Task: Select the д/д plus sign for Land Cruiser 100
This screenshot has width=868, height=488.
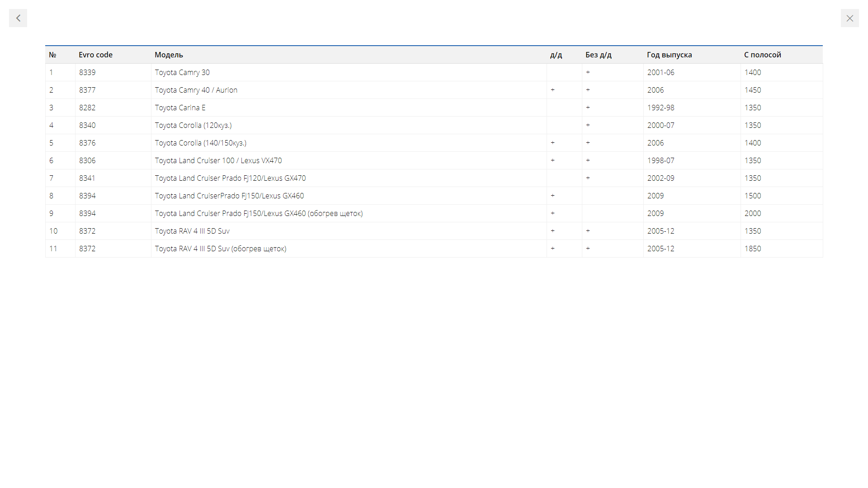Action: click(552, 160)
